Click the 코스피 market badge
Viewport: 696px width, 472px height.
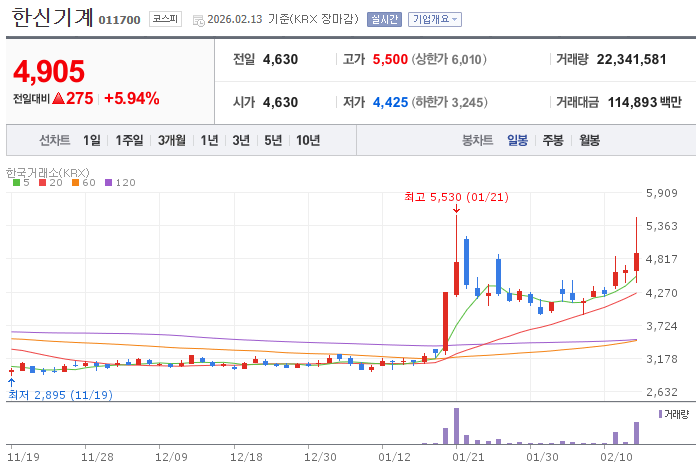[165, 19]
